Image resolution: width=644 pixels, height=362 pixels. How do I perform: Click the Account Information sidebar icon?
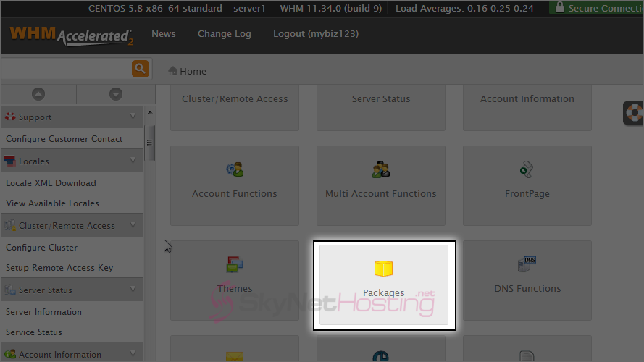10,354
